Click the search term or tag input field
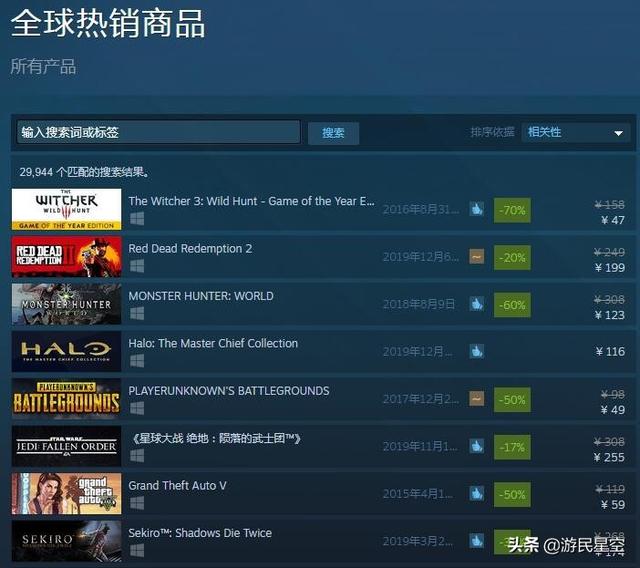 (158, 132)
